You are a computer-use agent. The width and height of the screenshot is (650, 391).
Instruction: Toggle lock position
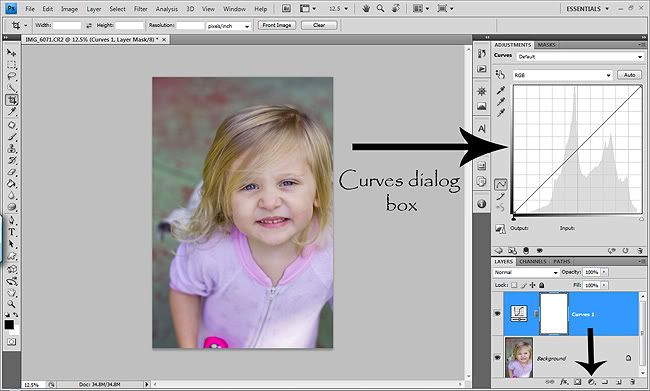[x=533, y=285]
